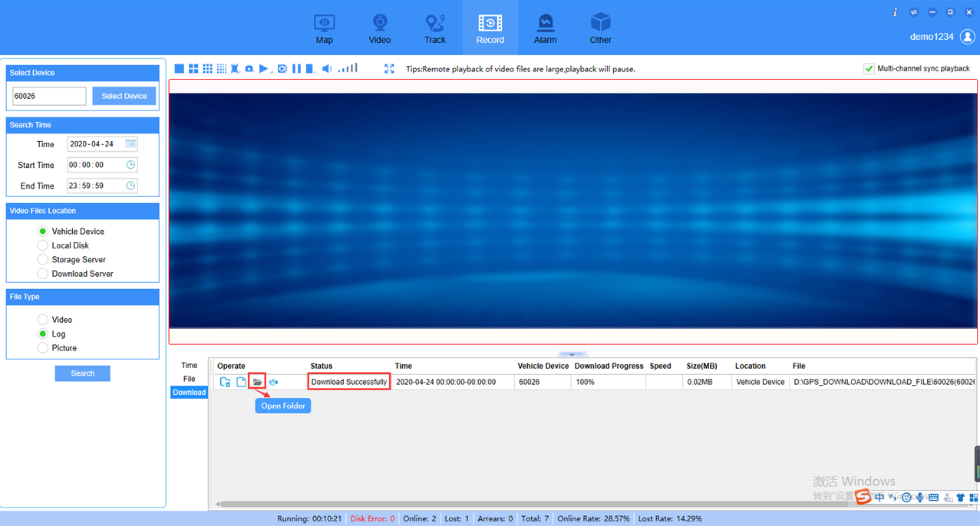
Task: Click the Search button
Action: pyautogui.click(x=83, y=373)
